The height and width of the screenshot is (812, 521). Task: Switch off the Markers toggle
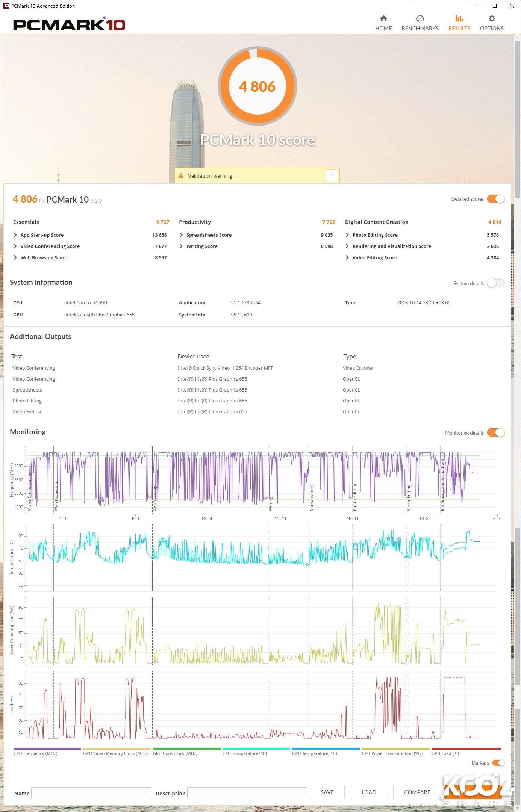pos(498,763)
